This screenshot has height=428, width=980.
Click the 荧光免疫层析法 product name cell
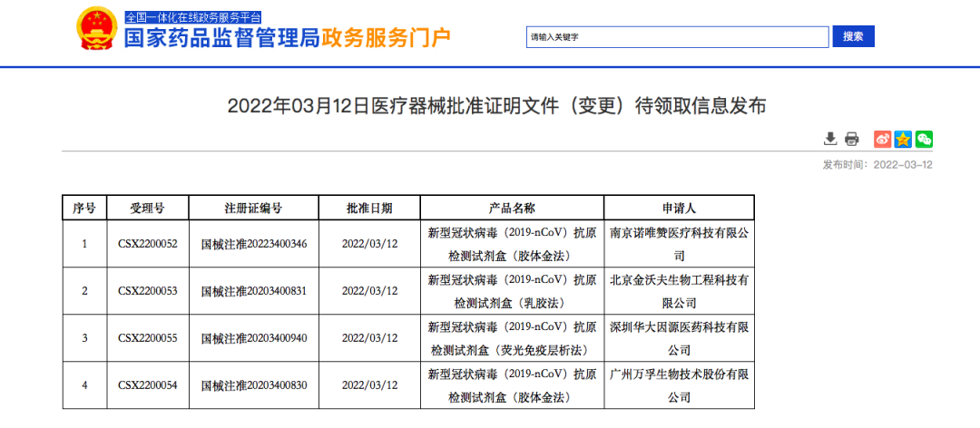[512, 338]
